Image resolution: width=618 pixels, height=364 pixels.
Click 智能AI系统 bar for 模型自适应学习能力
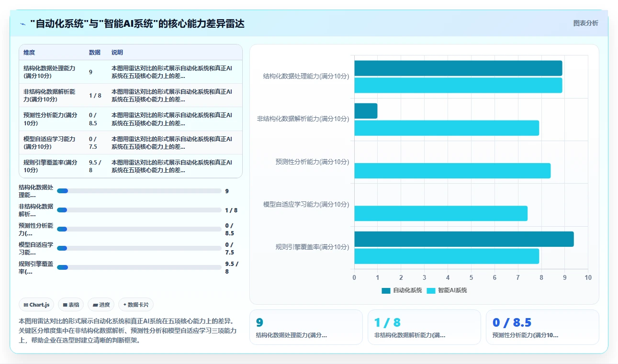pyautogui.click(x=441, y=213)
